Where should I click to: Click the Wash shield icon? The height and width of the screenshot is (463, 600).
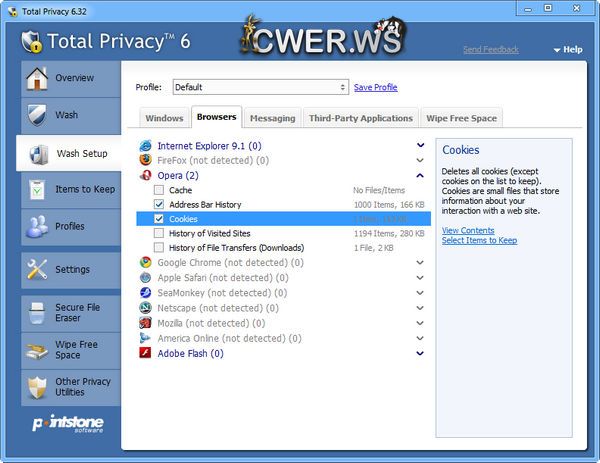click(37, 115)
